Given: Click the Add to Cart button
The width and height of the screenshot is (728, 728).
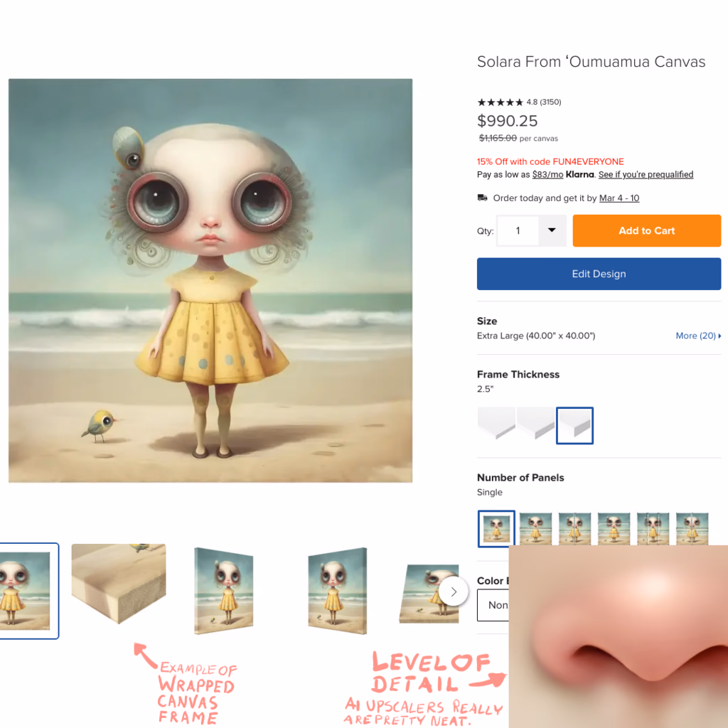Looking at the screenshot, I should (x=646, y=230).
